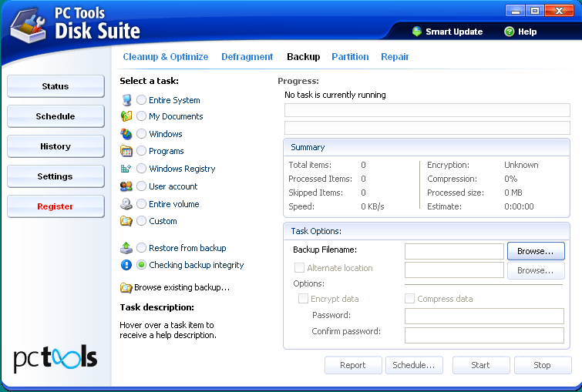This screenshot has height=392, width=582.
Task: Switch to the Defragment tab
Action: (247, 57)
